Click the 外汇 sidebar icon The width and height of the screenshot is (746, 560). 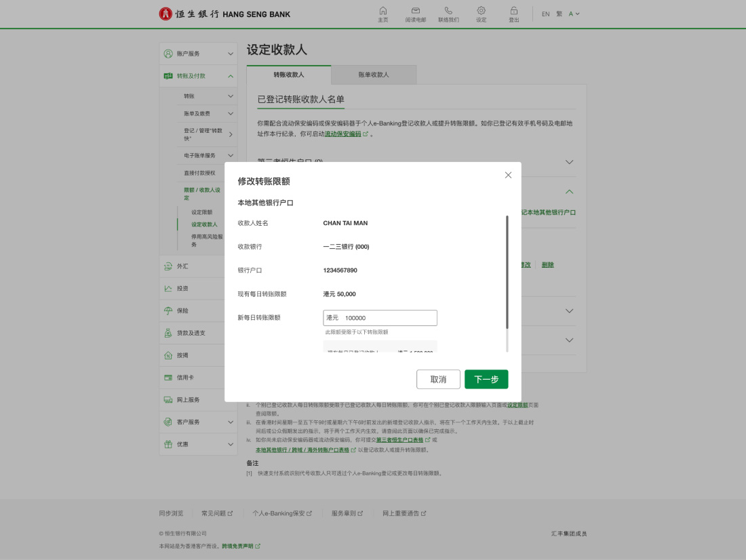click(168, 266)
